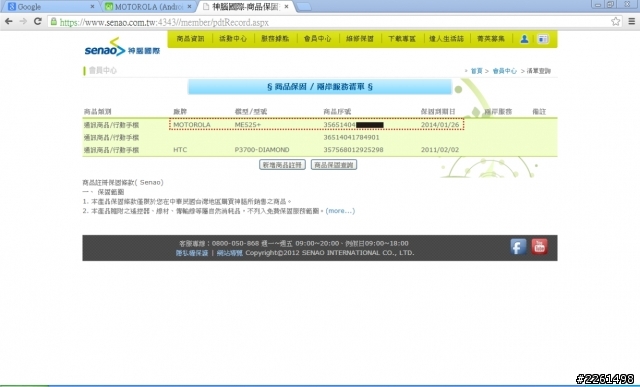640x387 pixels.
Task: Open a new browser tab
Action: (x=303, y=7)
